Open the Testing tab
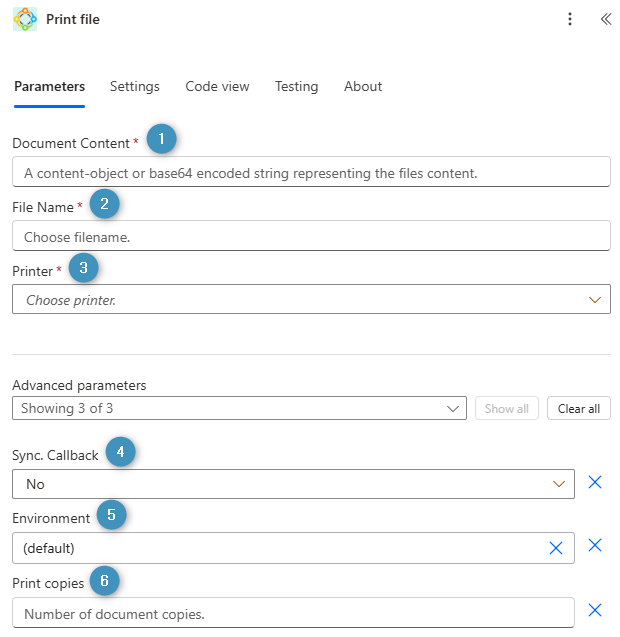 (296, 87)
